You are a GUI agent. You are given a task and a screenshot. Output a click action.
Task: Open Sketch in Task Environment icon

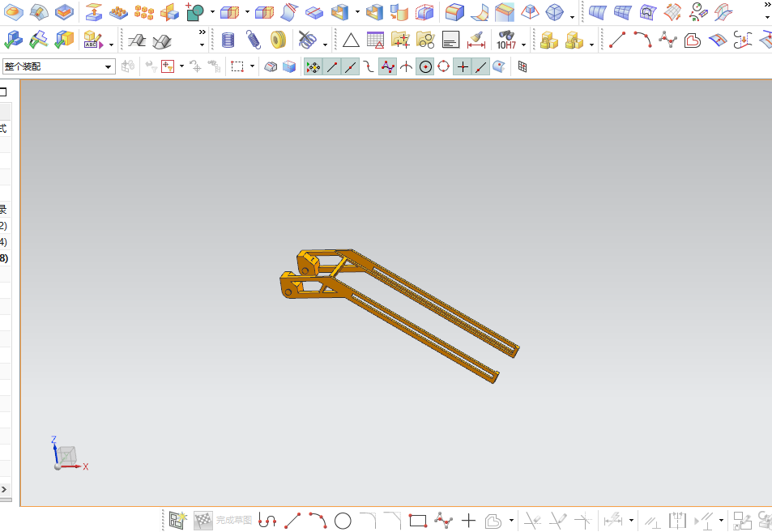click(x=177, y=520)
